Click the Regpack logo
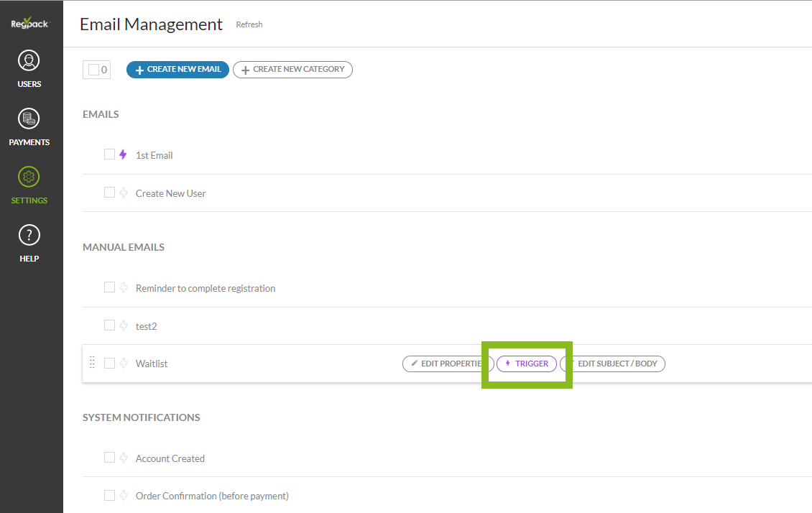This screenshot has width=812, height=513. tap(30, 22)
